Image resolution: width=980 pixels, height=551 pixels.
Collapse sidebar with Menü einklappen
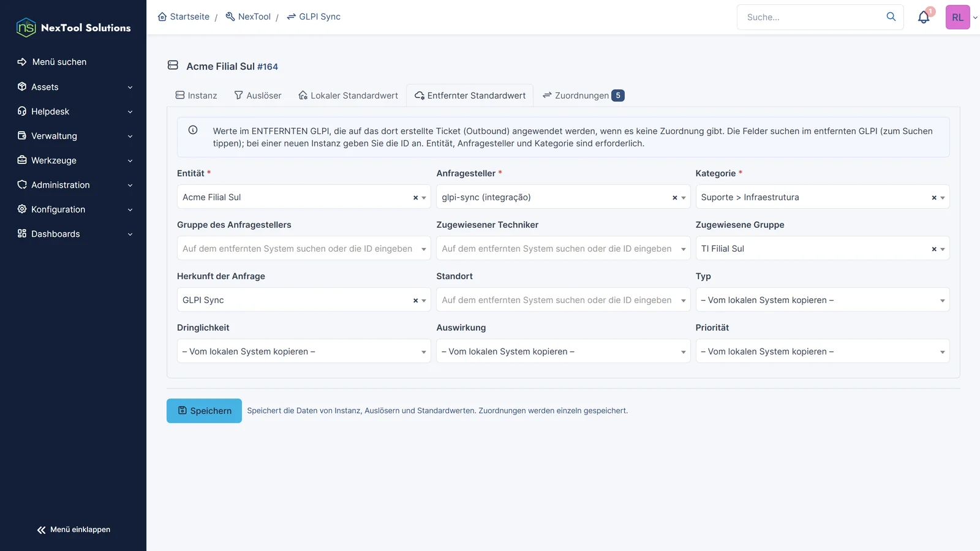pos(73,530)
